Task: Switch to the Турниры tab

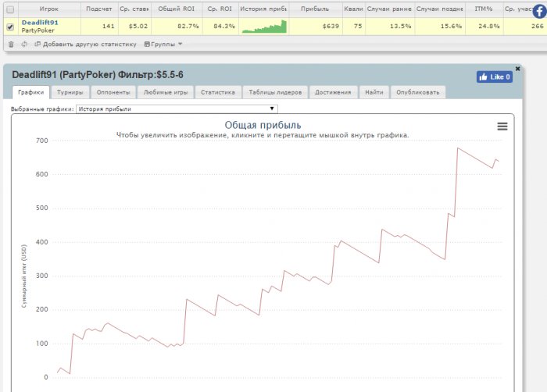Action: click(70, 92)
